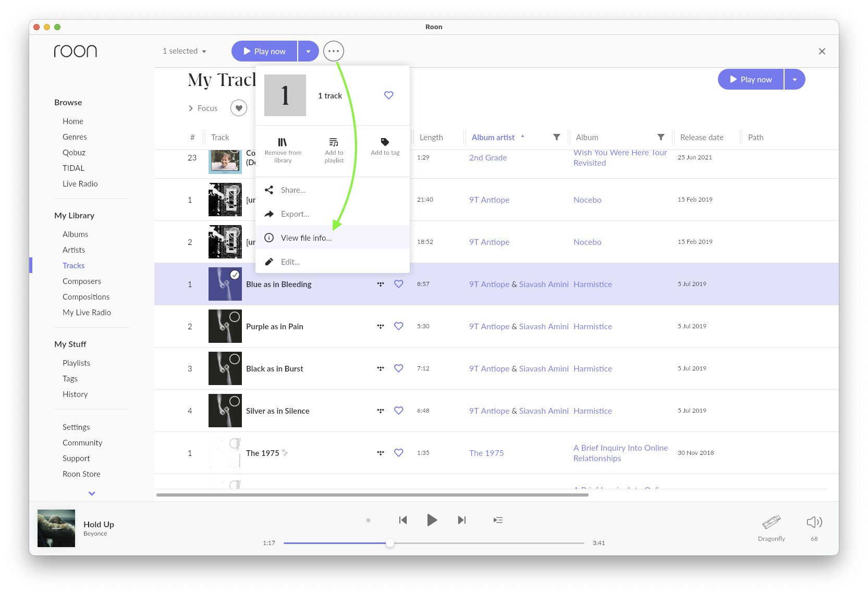
Task: Open 2nd Grade artist link
Action: click(x=488, y=158)
